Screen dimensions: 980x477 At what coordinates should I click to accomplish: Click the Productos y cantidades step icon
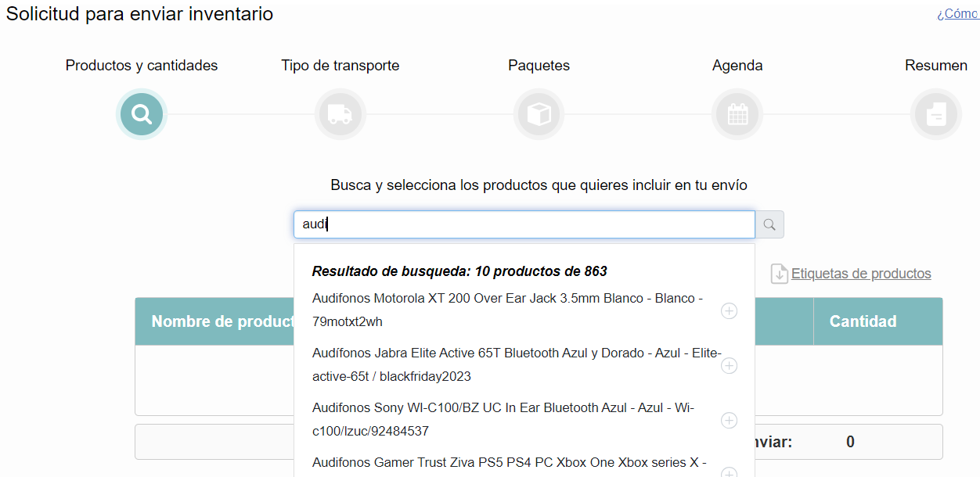142,114
